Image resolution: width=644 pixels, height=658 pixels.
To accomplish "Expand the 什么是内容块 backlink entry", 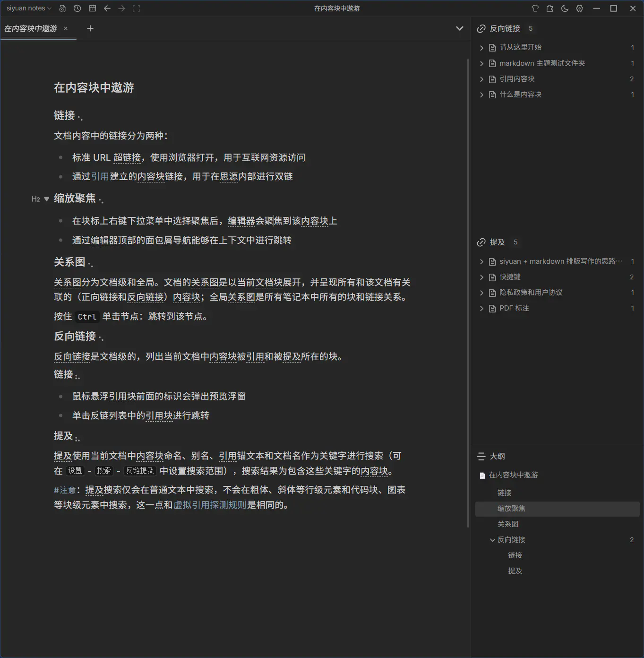I will (x=481, y=95).
